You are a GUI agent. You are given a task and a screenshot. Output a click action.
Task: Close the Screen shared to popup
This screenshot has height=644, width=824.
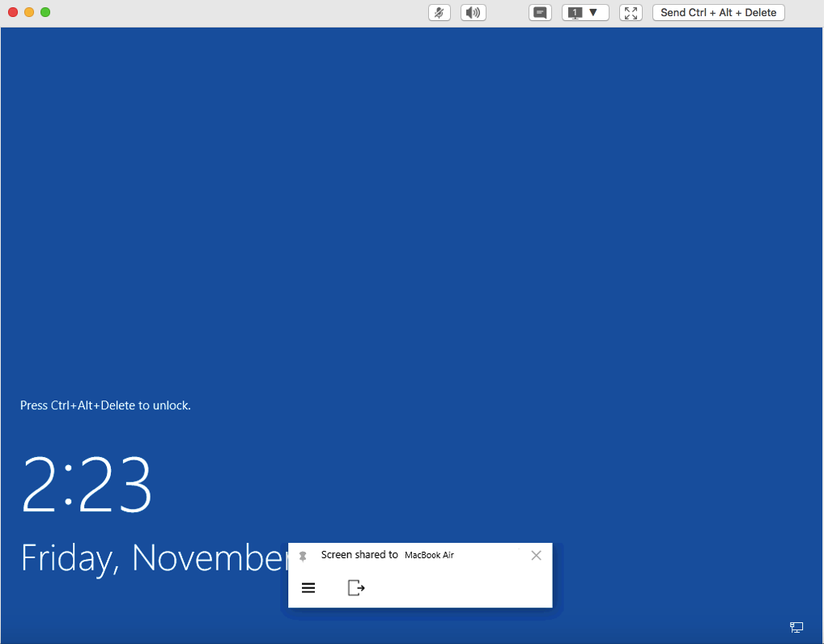536,555
